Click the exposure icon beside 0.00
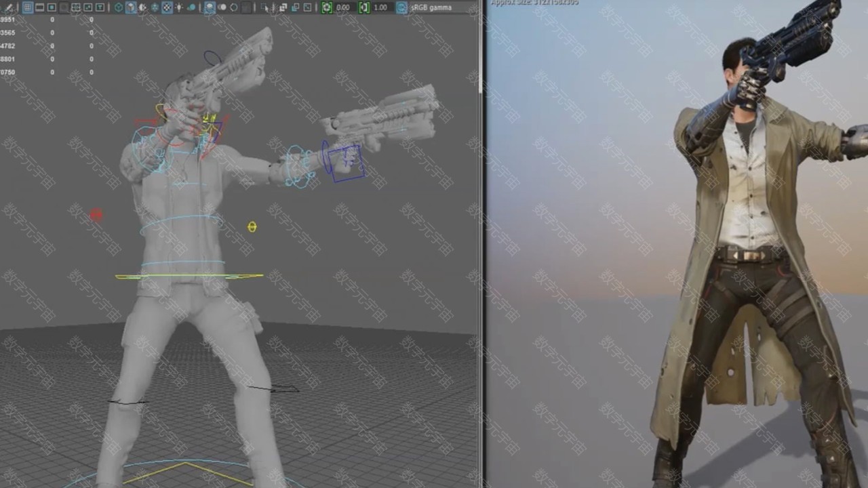Image resolution: width=868 pixels, height=488 pixels. 326,7
